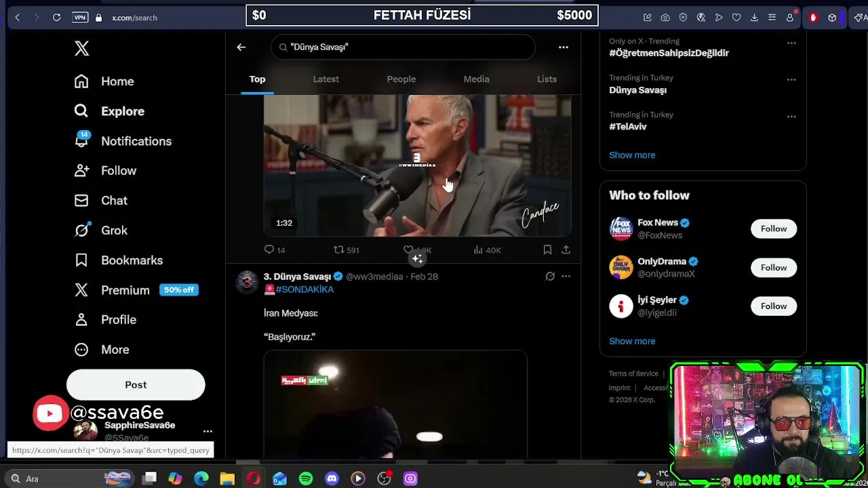Screen dimensions: 868x488
Task: Open account switcher dots beside SapphireSava6e
Action: click(208, 431)
